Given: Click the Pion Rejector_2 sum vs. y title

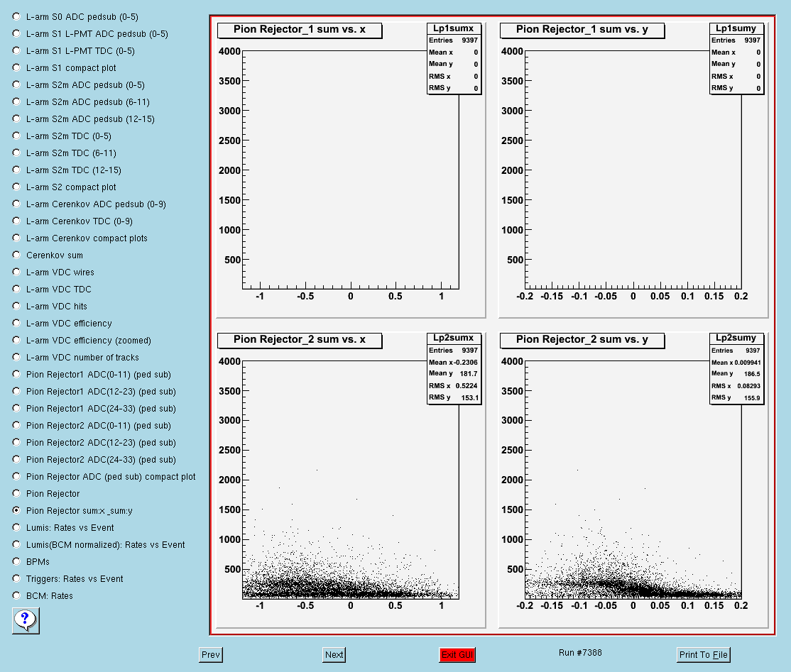Looking at the screenshot, I should coord(582,340).
